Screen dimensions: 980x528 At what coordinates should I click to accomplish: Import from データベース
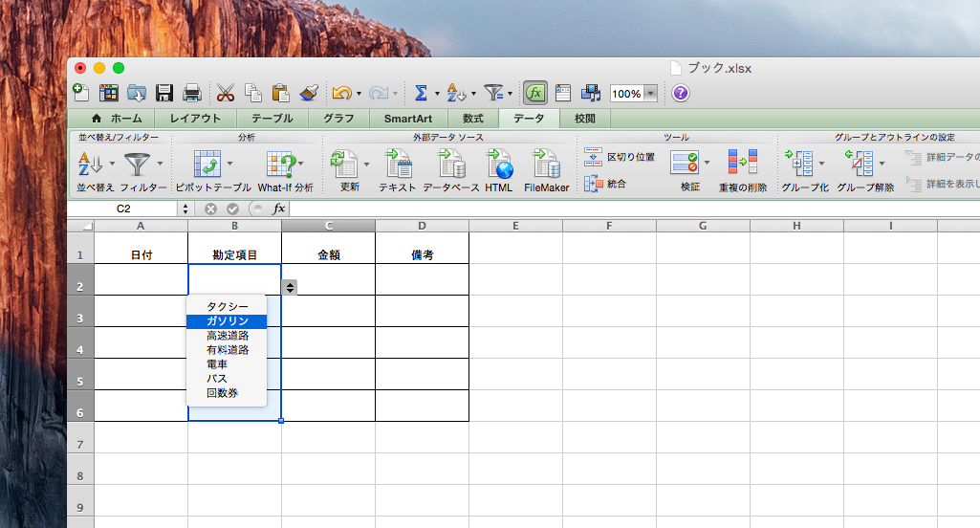(451, 164)
